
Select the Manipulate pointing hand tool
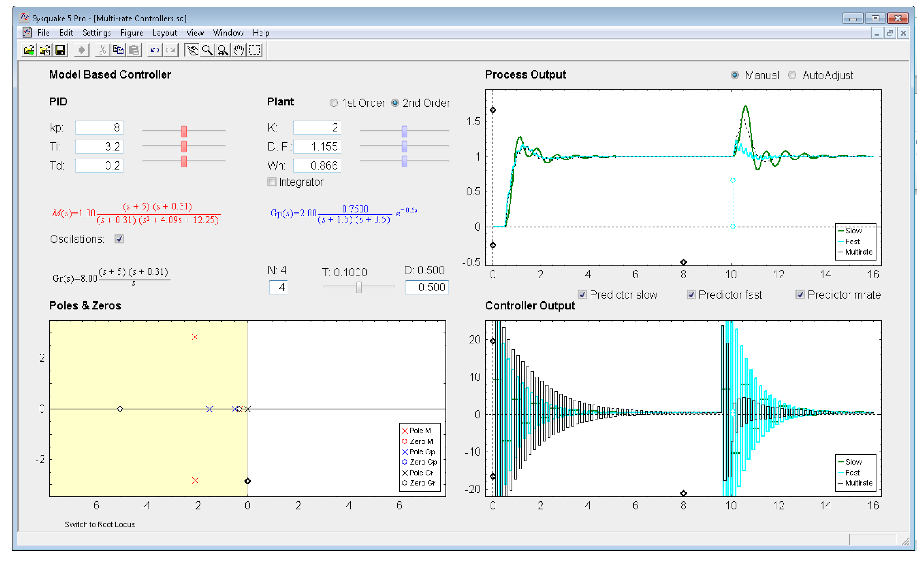(x=192, y=50)
